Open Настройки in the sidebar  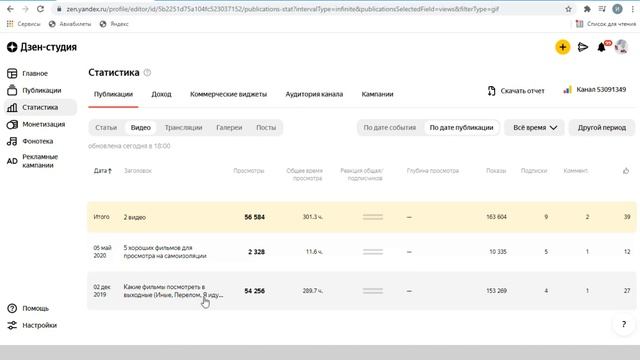32,325
